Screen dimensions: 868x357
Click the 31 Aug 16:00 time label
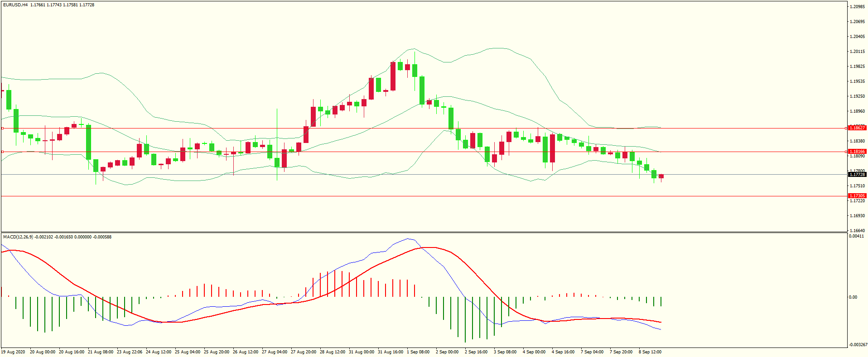391,352
